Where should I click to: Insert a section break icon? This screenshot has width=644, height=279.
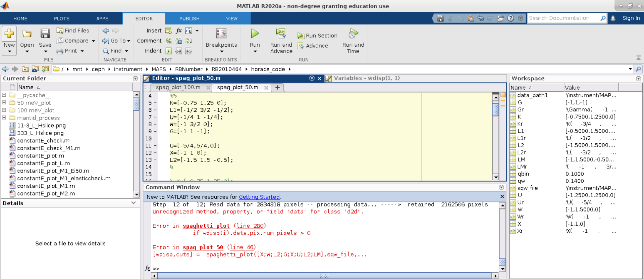click(x=168, y=31)
